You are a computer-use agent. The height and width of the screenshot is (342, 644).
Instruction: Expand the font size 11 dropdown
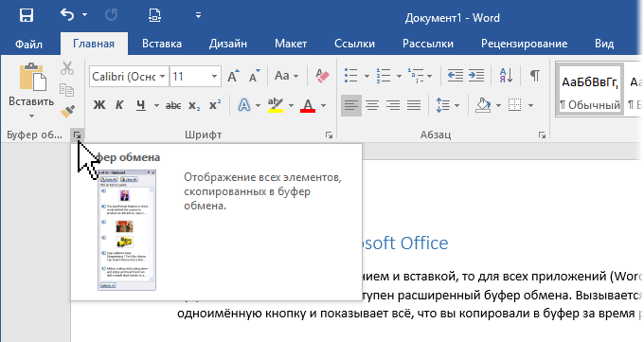coord(214,77)
